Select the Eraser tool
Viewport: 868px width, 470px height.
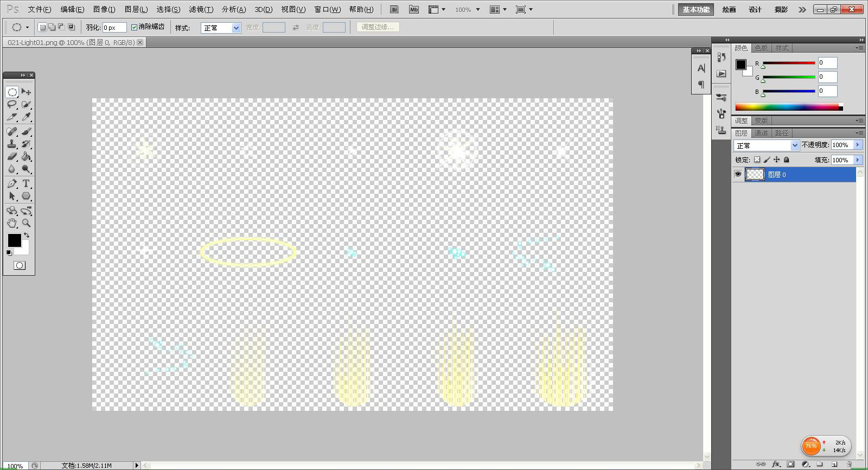click(12, 156)
